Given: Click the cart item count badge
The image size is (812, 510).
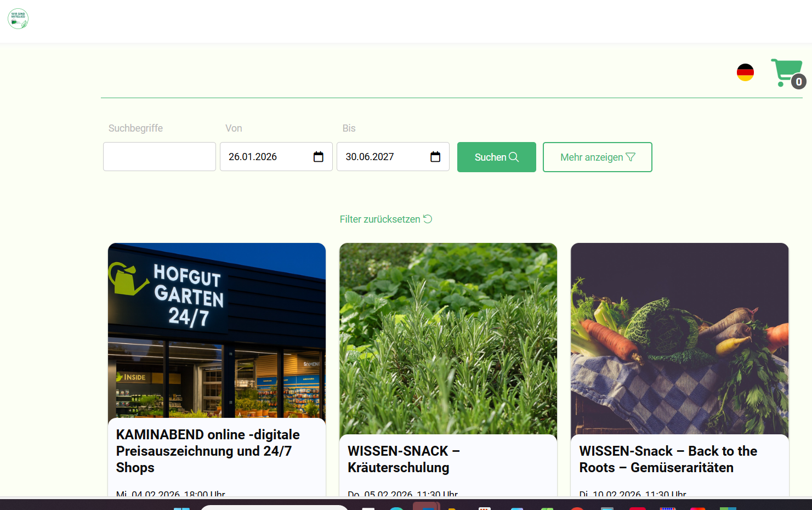Looking at the screenshot, I should (x=798, y=82).
